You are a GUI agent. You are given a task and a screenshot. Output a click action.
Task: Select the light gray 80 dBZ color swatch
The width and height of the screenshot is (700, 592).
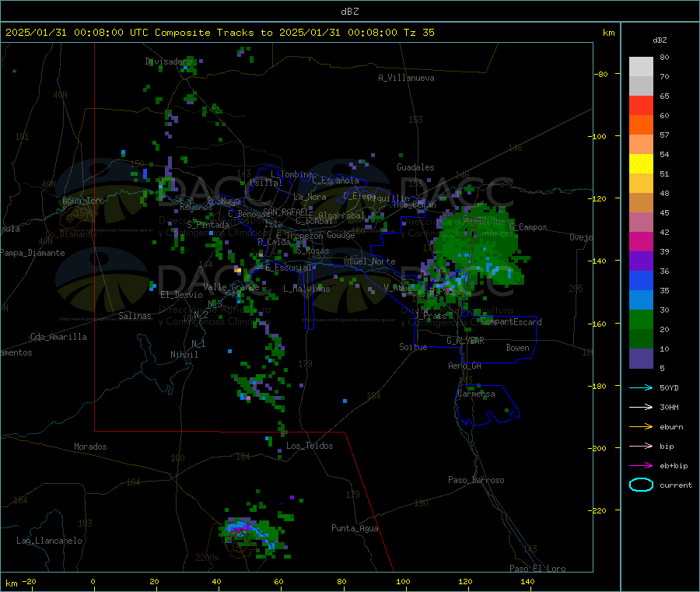641,67
